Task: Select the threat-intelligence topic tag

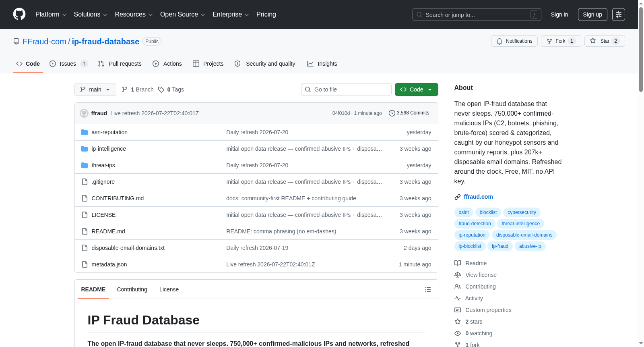Action: [521, 224]
